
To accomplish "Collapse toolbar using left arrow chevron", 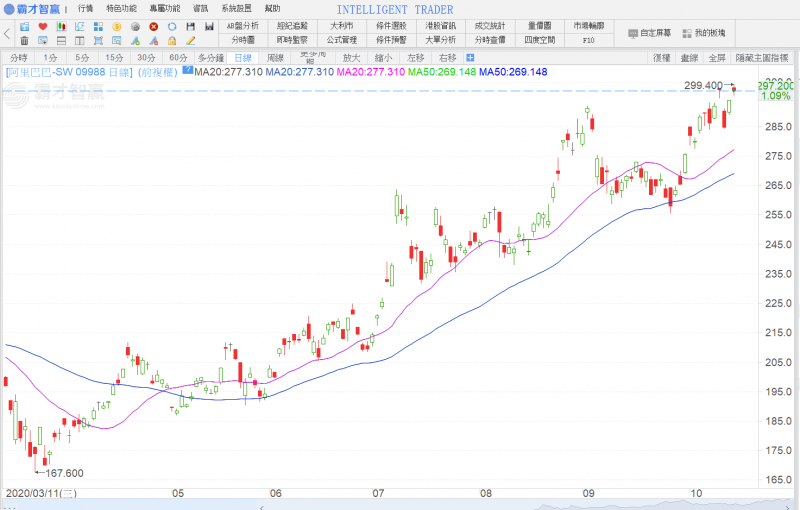I will click(7, 33).
